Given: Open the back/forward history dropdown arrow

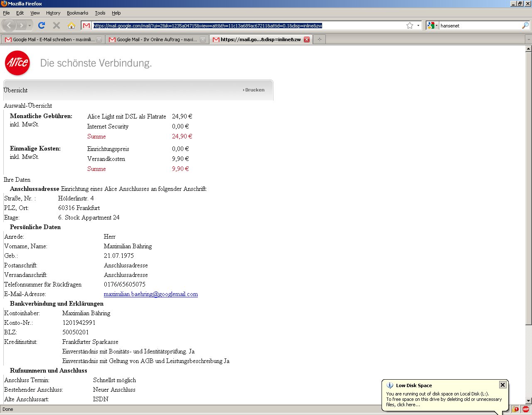Looking at the screenshot, I should click(30, 26).
